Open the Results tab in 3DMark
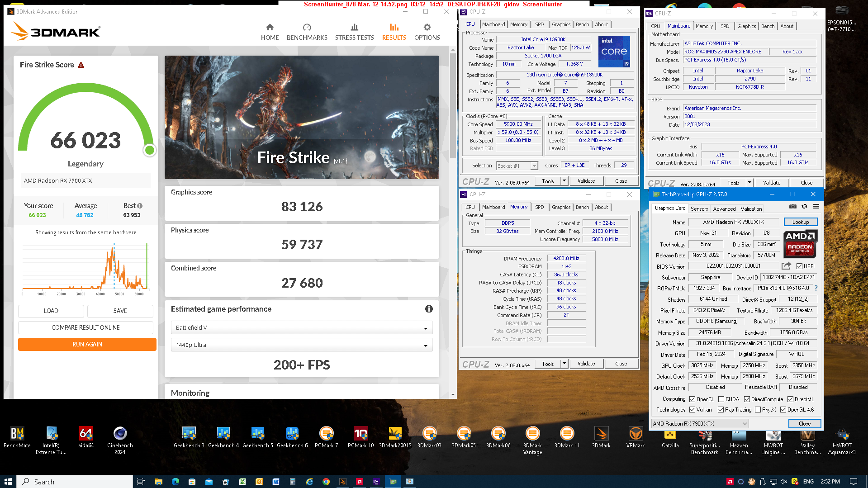868x488 pixels. (394, 32)
